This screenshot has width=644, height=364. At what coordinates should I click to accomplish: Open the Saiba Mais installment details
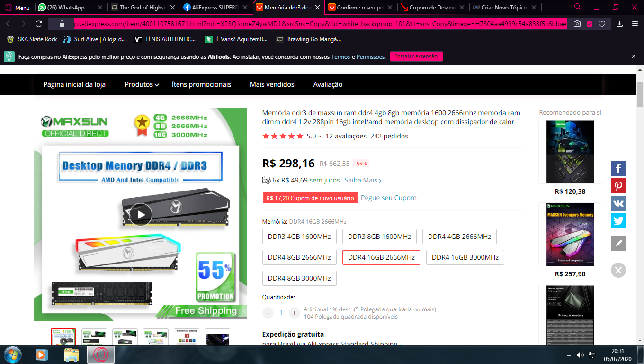[363, 180]
